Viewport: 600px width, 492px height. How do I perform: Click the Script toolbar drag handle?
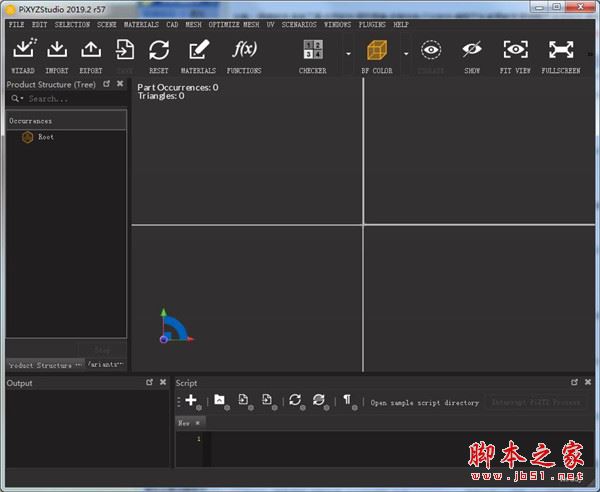[179, 402]
